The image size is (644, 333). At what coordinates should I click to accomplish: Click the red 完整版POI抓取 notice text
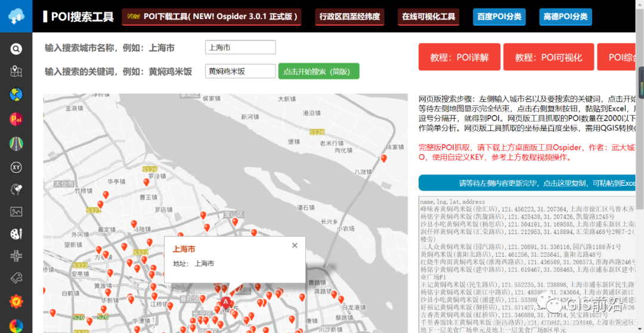[527, 153]
